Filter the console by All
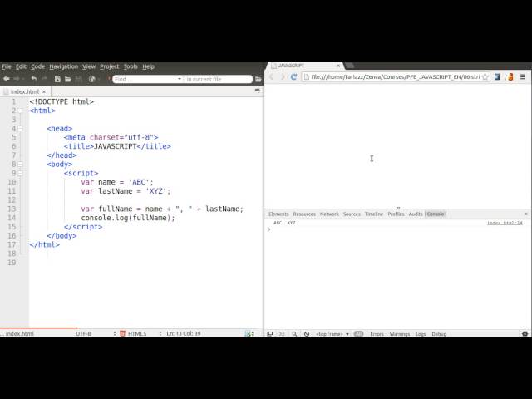This screenshot has width=532, height=399. tap(358, 334)
